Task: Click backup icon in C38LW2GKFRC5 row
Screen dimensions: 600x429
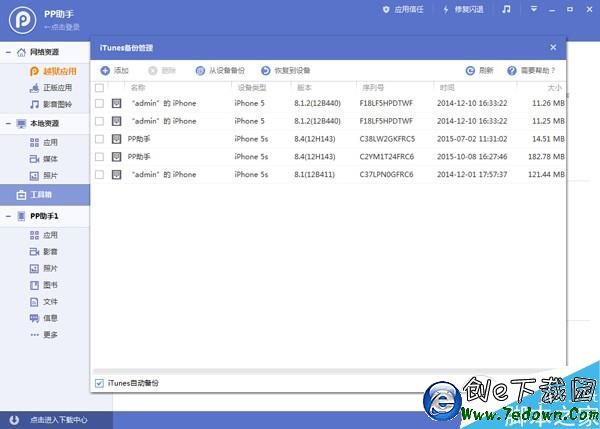Action: [x=116, y=139]
